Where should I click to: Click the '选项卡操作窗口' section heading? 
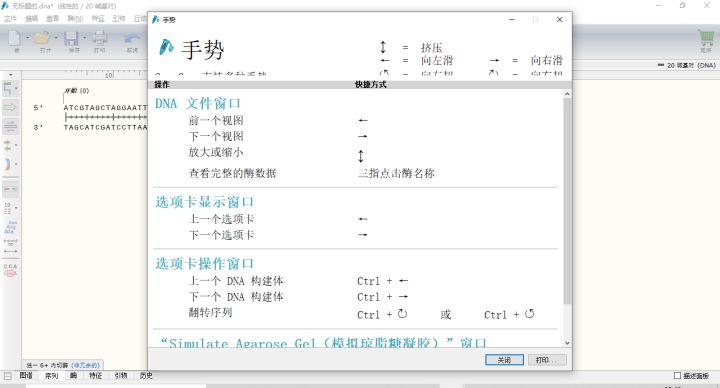[x=204, y=264]
